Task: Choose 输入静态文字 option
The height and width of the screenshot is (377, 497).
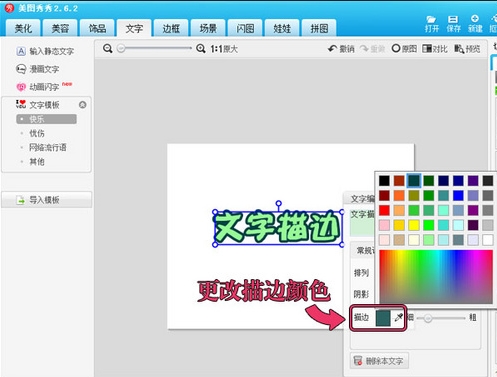Action: tap(45, 51)
